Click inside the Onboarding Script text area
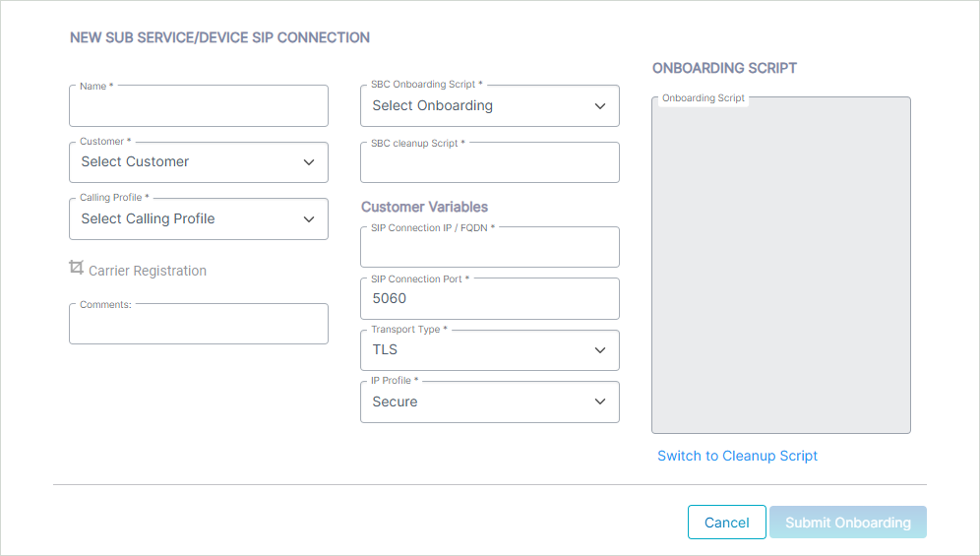 pos(781,265)
